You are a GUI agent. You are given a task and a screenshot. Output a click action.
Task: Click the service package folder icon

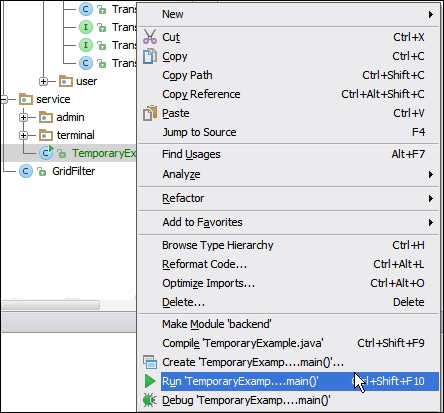pos(26,99)
